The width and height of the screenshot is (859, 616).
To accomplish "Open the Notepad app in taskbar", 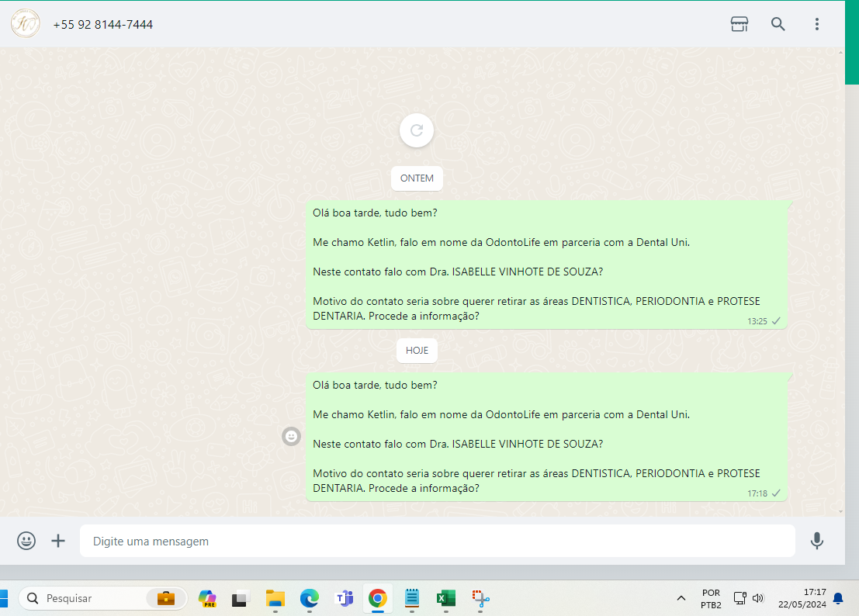I will tap(412, 598).
